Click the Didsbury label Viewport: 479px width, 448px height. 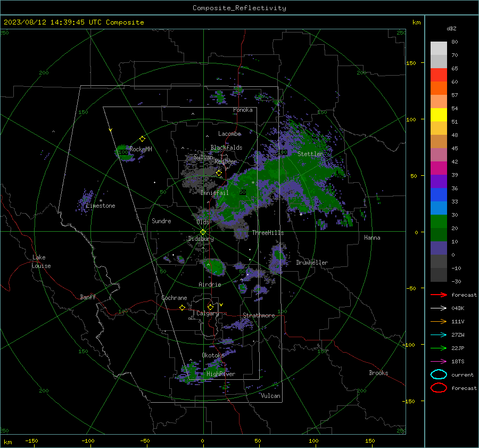(x=201, y=239)
